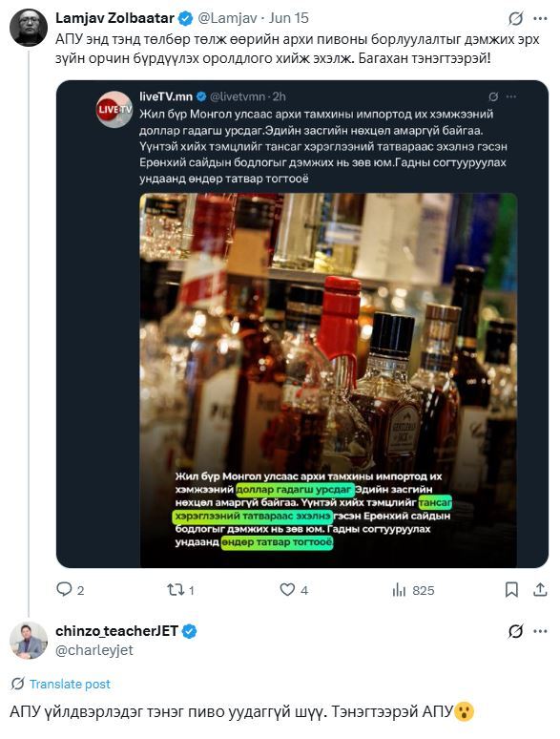
Task: Open the Jun 15 post timestamp
Action: [289, 18]
